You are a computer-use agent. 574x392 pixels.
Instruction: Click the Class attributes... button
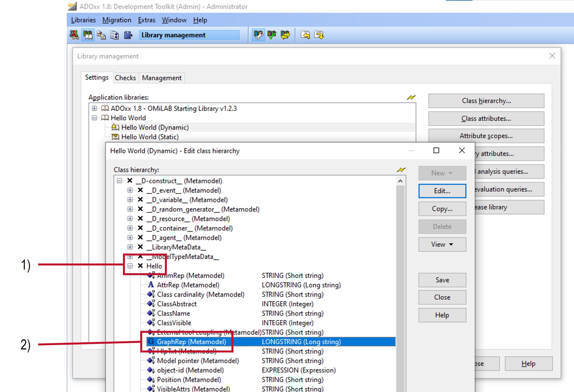[486, 119]
